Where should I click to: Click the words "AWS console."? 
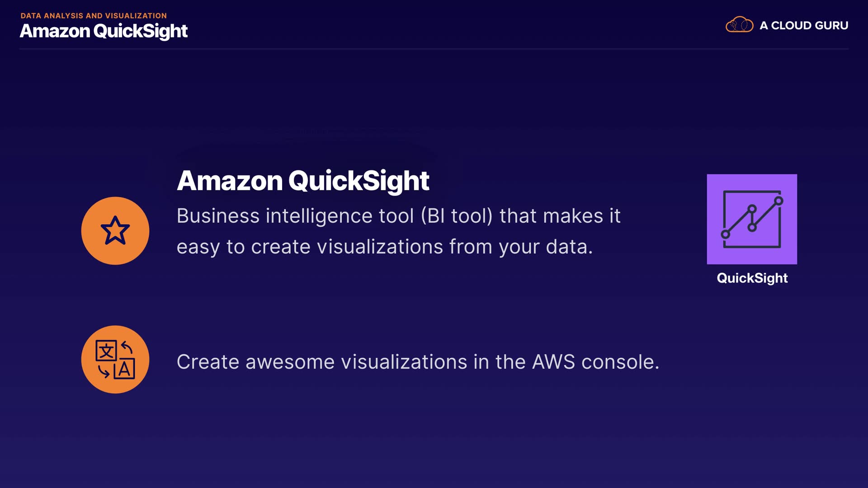pos(595,362)
